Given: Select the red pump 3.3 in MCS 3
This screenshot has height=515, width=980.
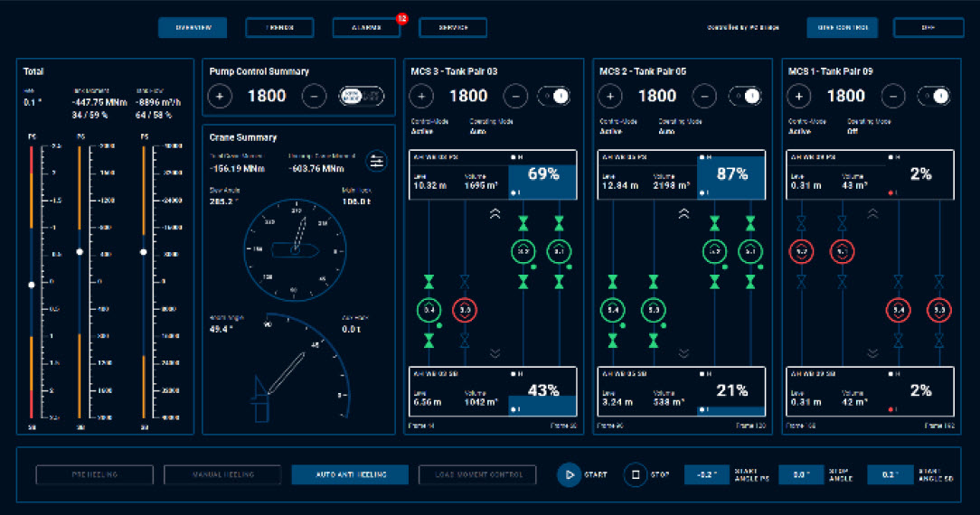Looking at the screenshot, I should point(464,310).
